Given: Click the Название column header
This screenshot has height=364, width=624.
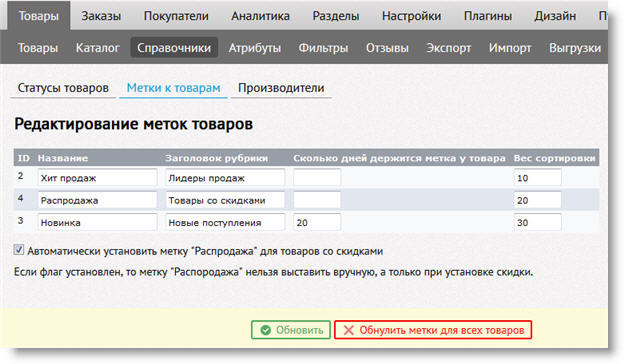Looking at the screenshot, I should 62,158.
